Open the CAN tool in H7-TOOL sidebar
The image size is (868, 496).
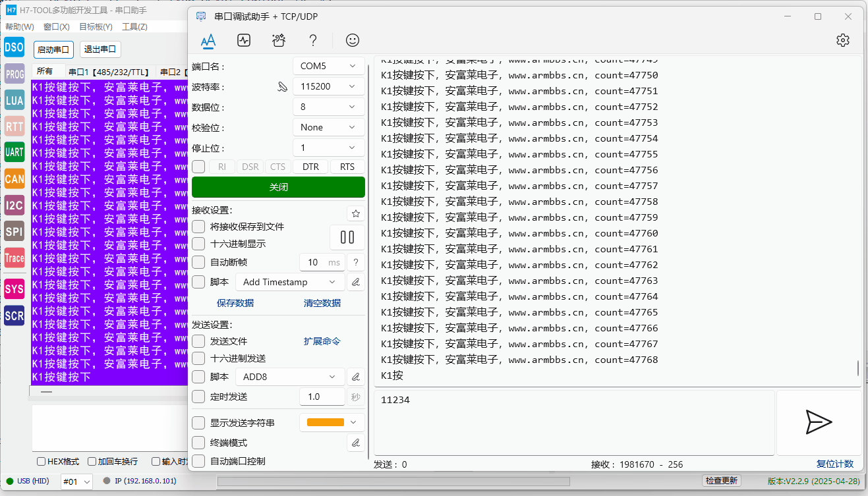coord(14,179)
